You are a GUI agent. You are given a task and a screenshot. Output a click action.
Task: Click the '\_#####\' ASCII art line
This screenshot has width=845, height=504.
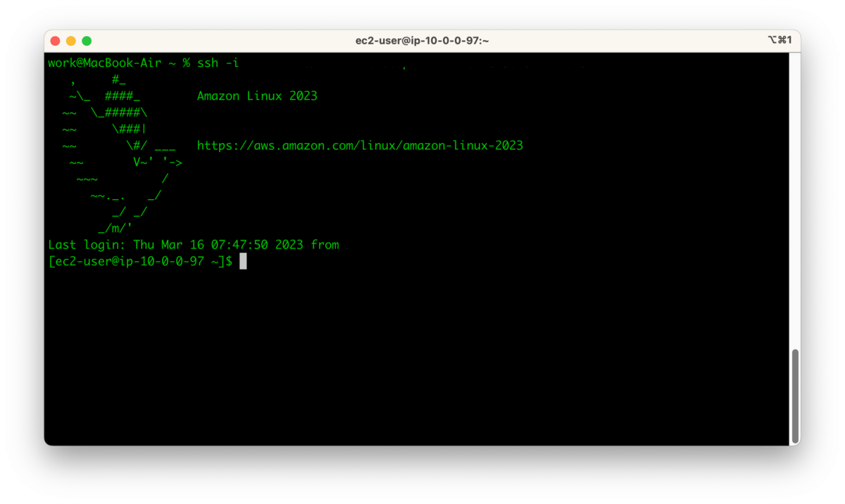pyautogui.click(x=119, y=113)
